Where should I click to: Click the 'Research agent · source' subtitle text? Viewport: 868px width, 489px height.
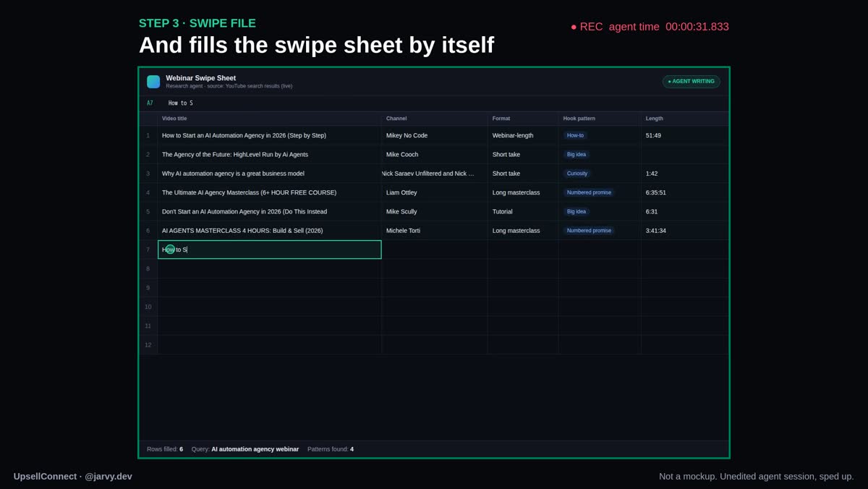click(x=229, y=86)
